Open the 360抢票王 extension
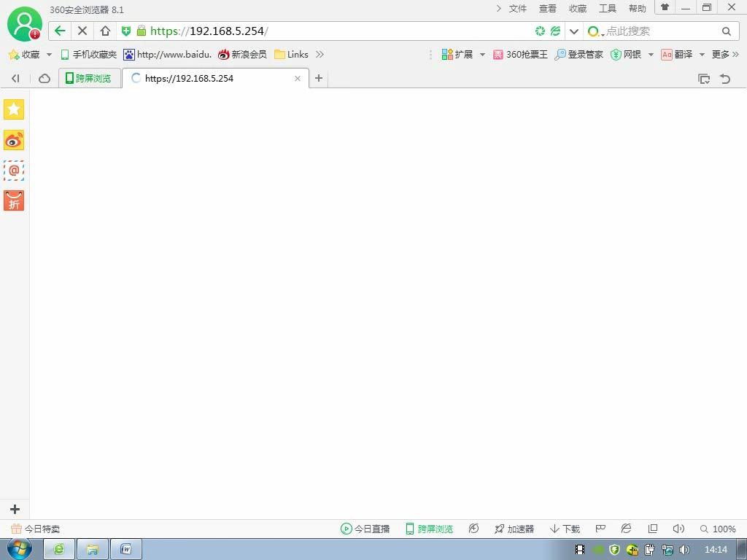This screenshot has height=560, width=747. [520, 54]
